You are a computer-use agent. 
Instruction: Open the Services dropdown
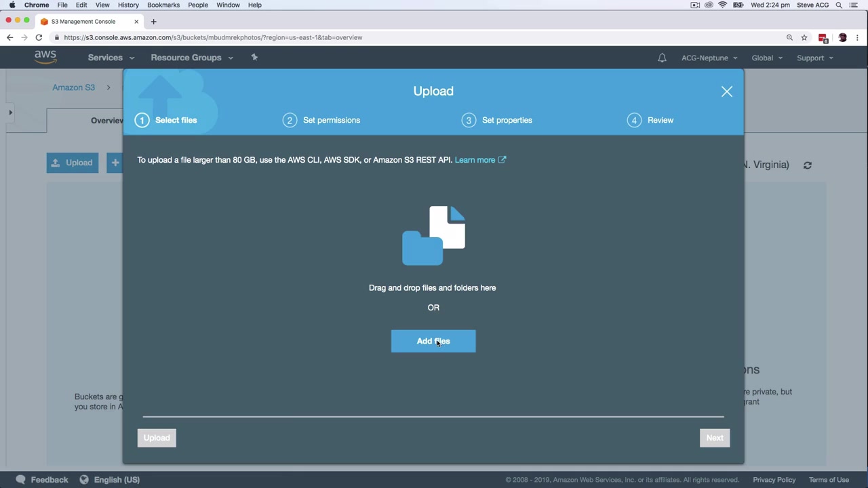click(111, 58)
